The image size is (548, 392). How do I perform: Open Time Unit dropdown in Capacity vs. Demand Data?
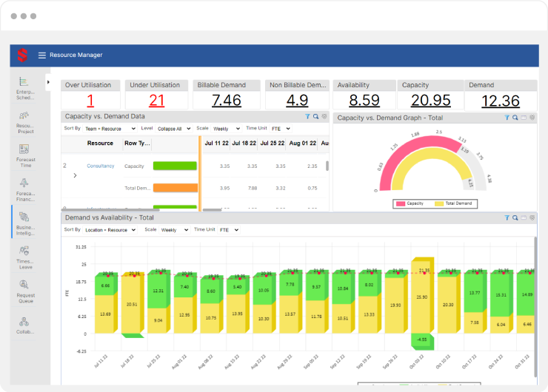coord(281,129)
